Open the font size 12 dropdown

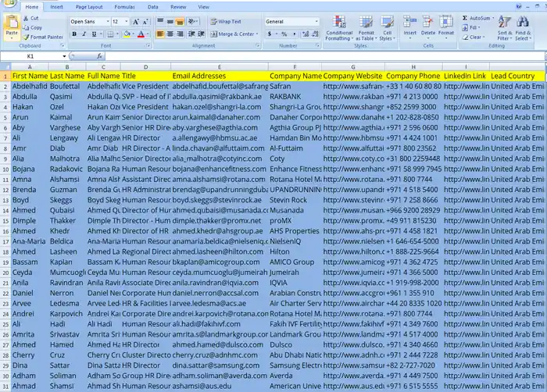(127, 22)
